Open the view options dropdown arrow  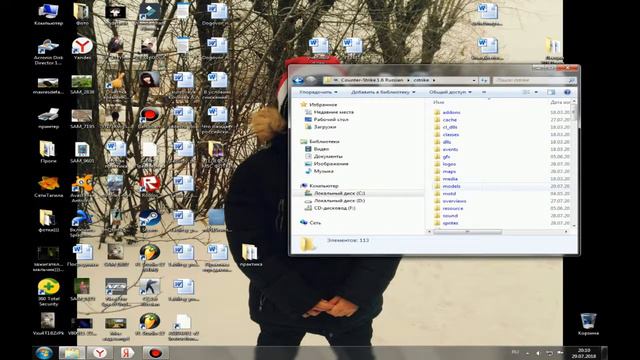tap(536, 92)
